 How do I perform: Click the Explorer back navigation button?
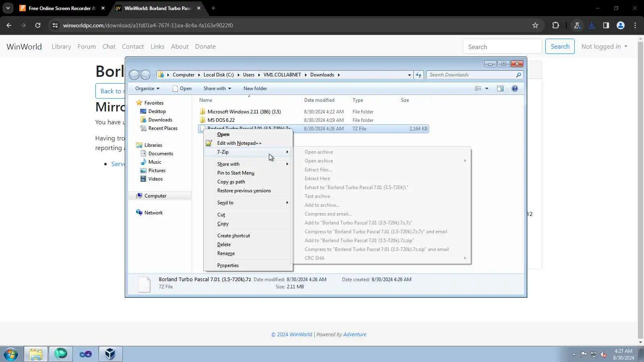click(x=134, y=75)
